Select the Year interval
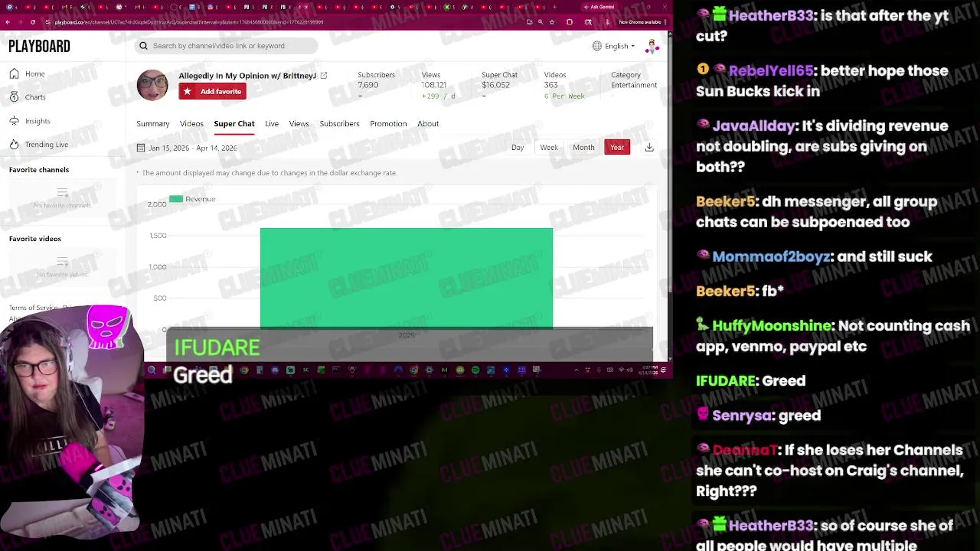The image size is (980, 551). 617,148
